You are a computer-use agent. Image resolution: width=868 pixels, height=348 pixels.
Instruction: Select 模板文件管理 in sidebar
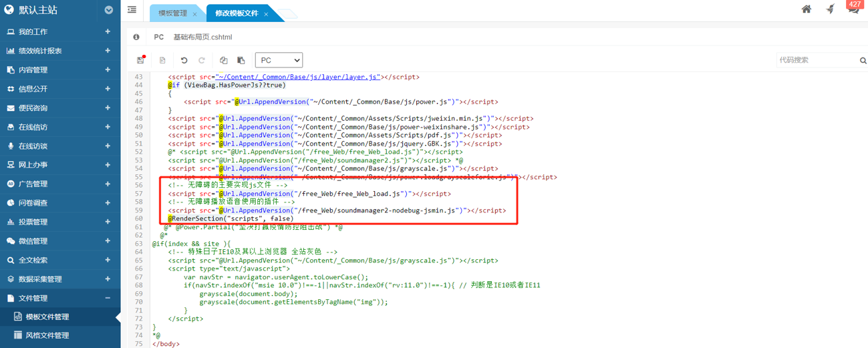pyautogui.click(x=47, y=317)
